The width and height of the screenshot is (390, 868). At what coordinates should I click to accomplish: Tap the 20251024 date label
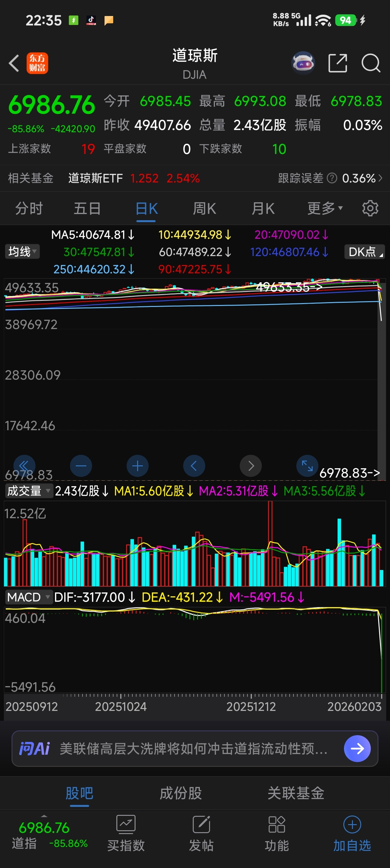point(121,706)
